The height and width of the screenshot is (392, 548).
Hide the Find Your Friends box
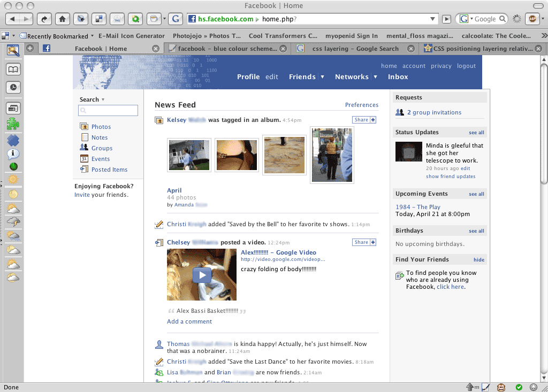click(x=479, y=259)
